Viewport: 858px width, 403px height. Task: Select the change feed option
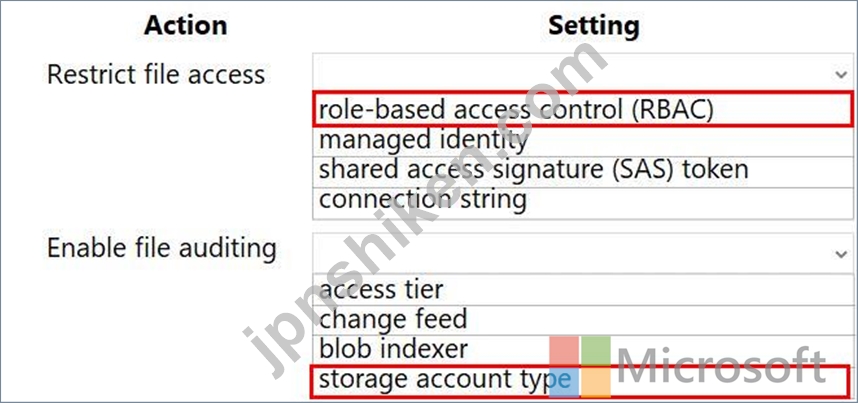(x=583, y=319)
